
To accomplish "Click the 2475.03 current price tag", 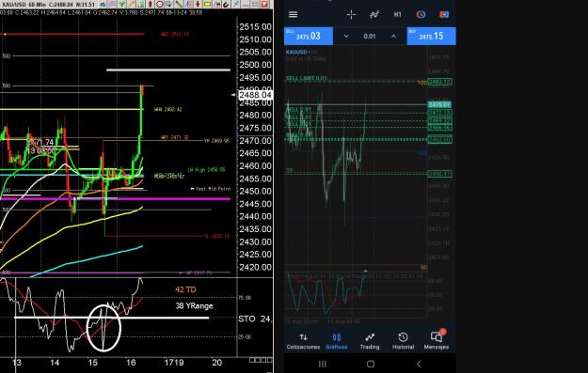I will [439, 104].
